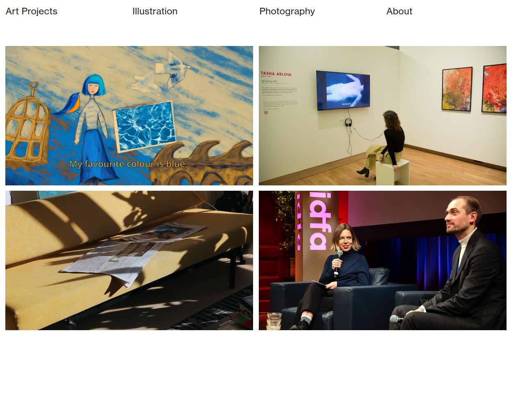This screenshot has height=420, width=525.
Task: Open the Art Projects menu item
Action: click(x=32, y=11)
